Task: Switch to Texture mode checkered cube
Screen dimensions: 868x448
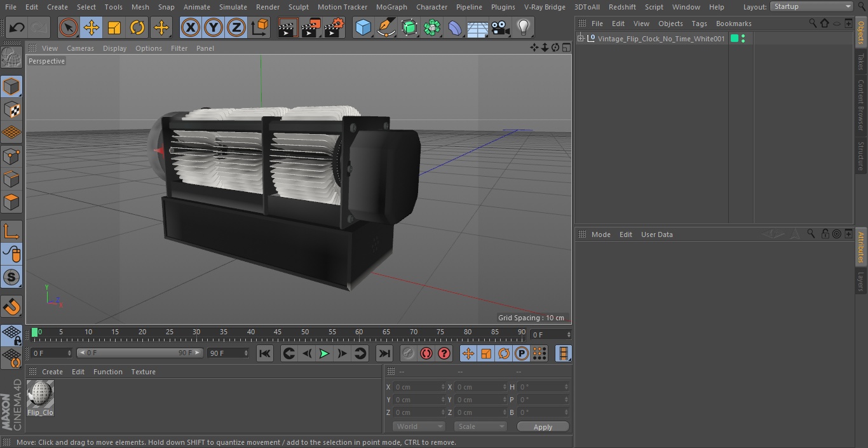Action: coord(11,110)
